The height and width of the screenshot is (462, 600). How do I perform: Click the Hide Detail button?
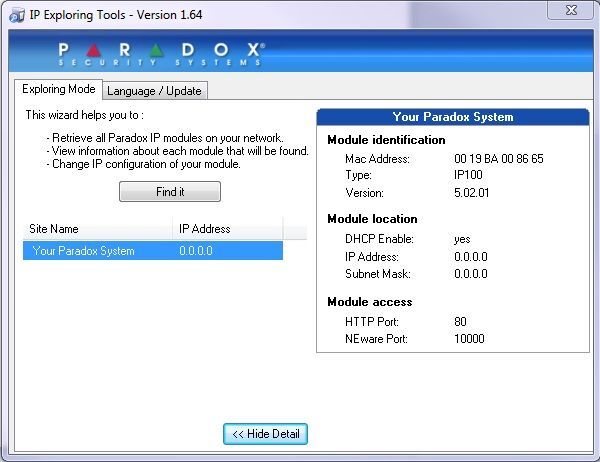(265, 434)
